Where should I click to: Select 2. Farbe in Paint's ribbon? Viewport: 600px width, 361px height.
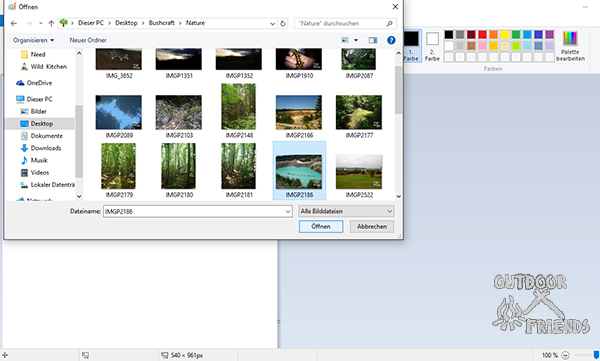(432, 46)
